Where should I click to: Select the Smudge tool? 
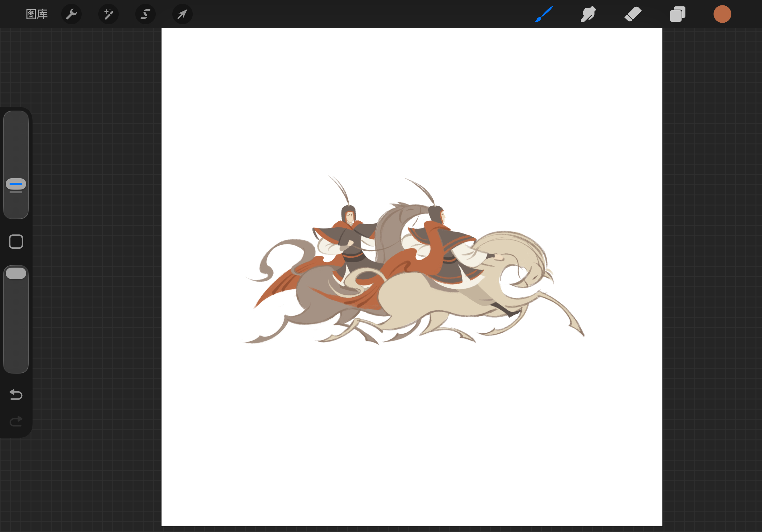588,14
